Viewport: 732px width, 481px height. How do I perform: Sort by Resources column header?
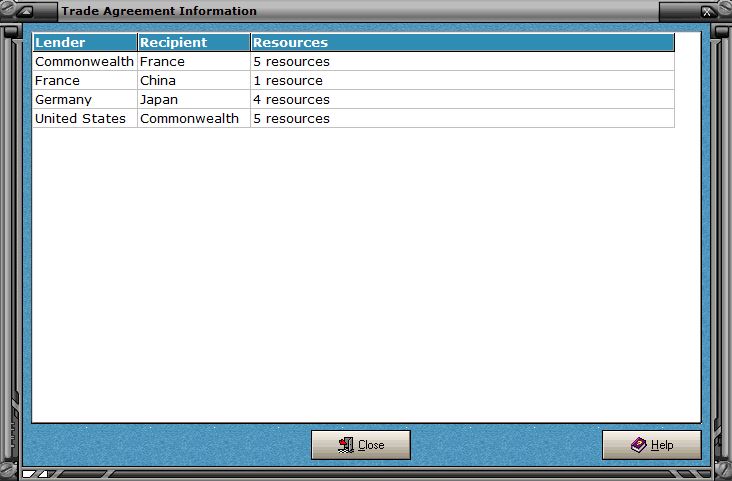pyautogui.click(x=463, y=42)
